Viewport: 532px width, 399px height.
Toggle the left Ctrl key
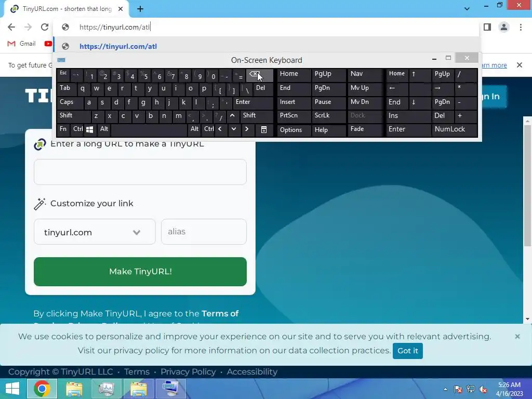(78, 129)
